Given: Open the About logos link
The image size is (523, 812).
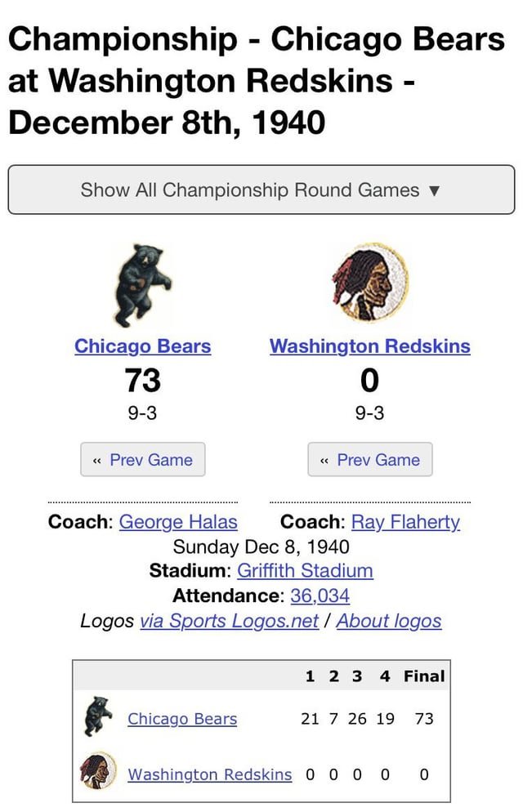Looking at the screenshot, I should coord(390,621).
